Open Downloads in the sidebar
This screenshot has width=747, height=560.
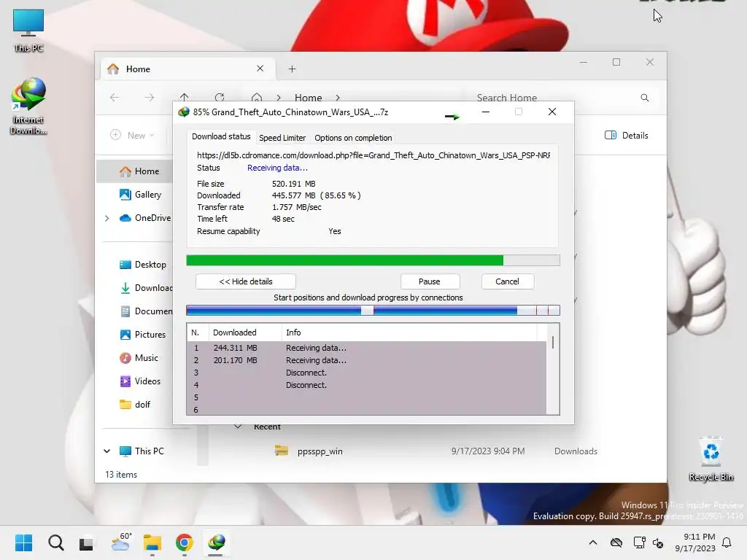tap(145, 288)
